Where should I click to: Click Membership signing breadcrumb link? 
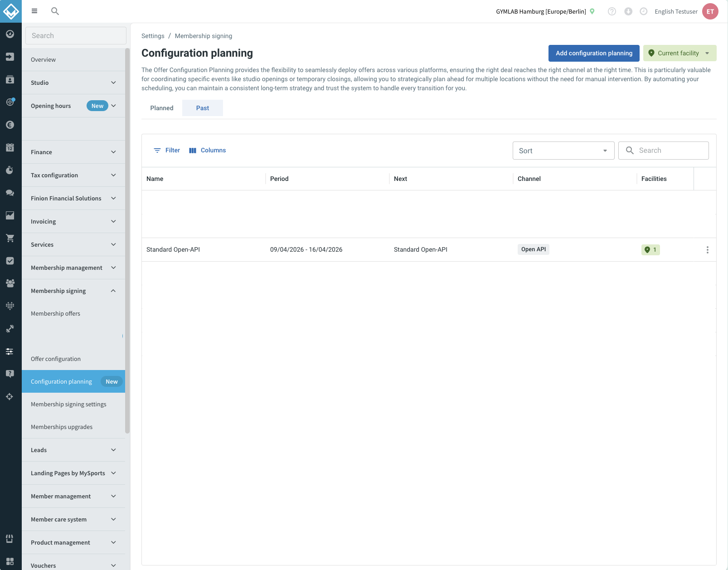pyautogui.click(x=204, y=36)
